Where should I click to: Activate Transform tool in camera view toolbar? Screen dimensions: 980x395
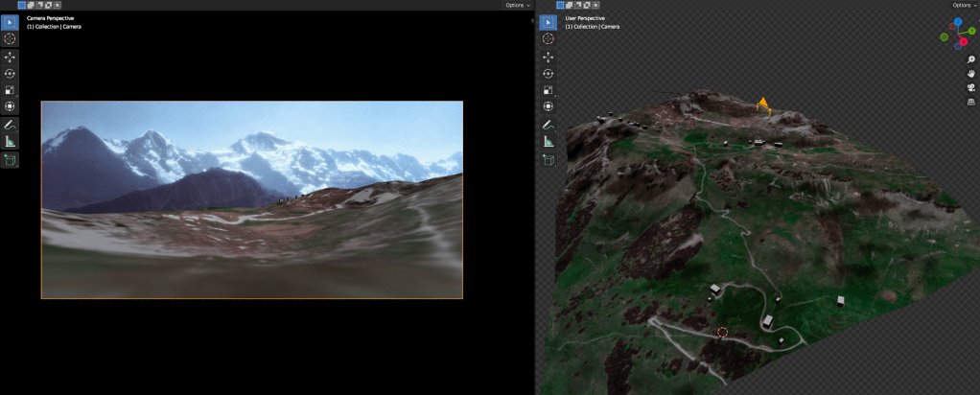[x=10, y=106]
